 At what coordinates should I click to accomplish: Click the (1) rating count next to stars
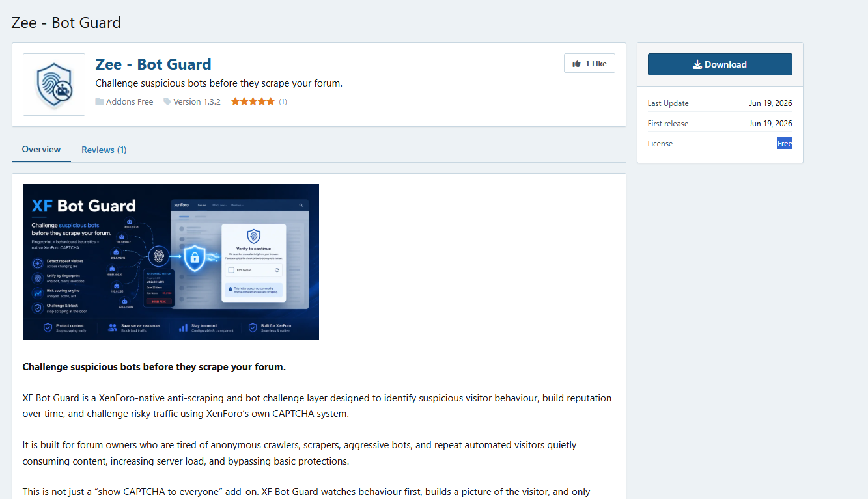(x=283, y=101)
